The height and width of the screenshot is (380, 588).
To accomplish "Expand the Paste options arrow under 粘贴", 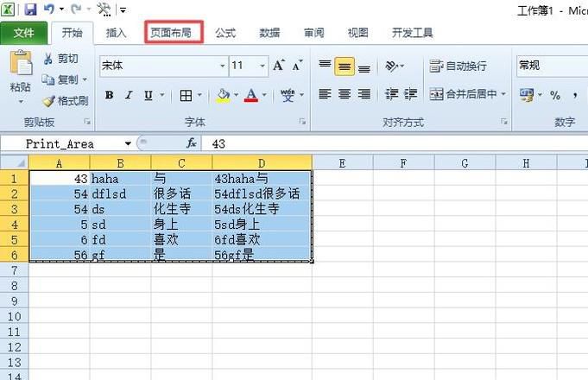I will tap(21, 102).
